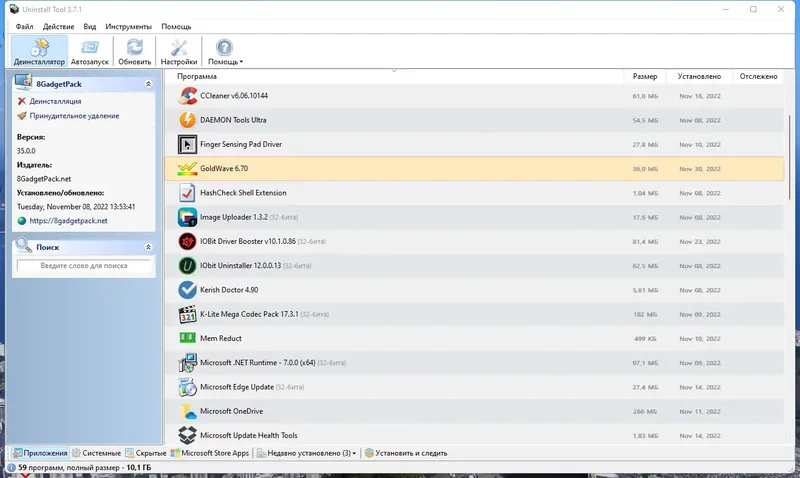Open the Автозапуск toolbar section
This screenshot has width=800, height=478.
90,51
